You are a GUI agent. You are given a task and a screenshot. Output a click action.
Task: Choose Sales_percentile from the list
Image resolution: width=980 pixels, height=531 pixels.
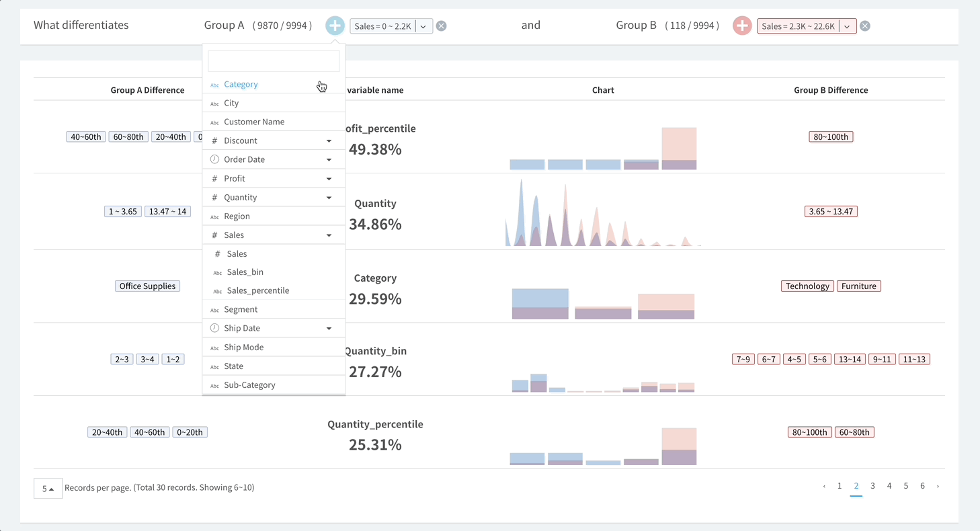click(x=257, y=291)
